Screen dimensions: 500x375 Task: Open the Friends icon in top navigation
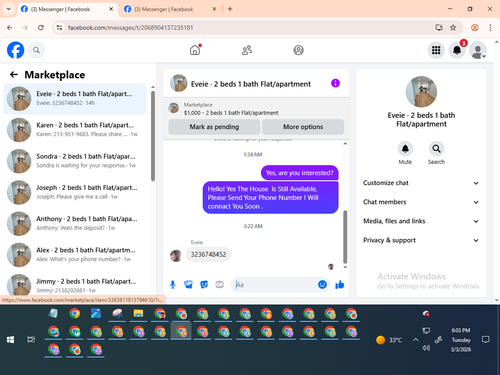click(x=247, y=50)
